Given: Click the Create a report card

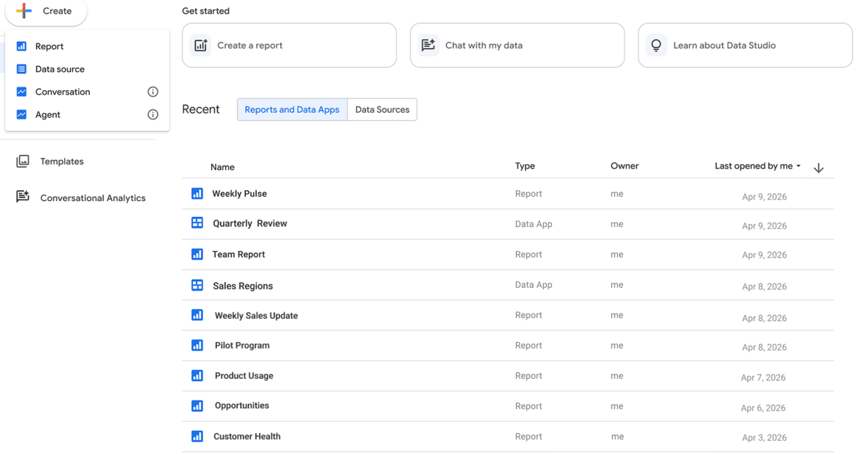Looking at the screenshot, I should tap(289, 45).
